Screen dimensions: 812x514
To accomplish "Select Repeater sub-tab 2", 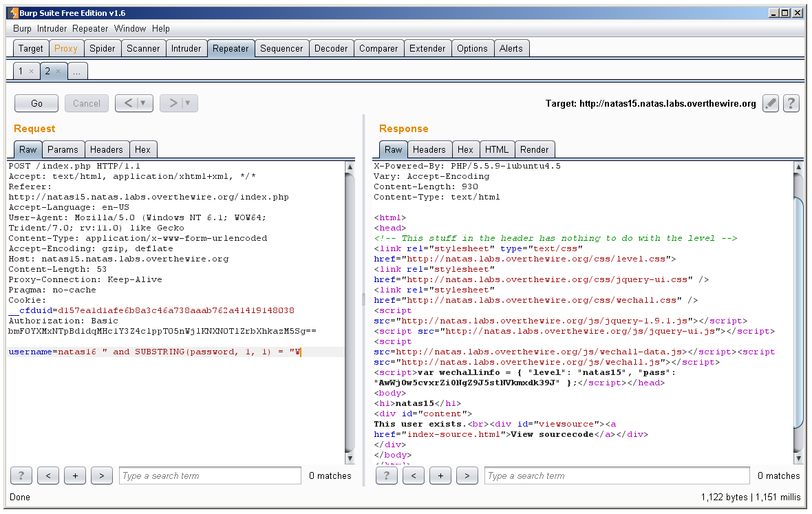I will click(47, 71).
